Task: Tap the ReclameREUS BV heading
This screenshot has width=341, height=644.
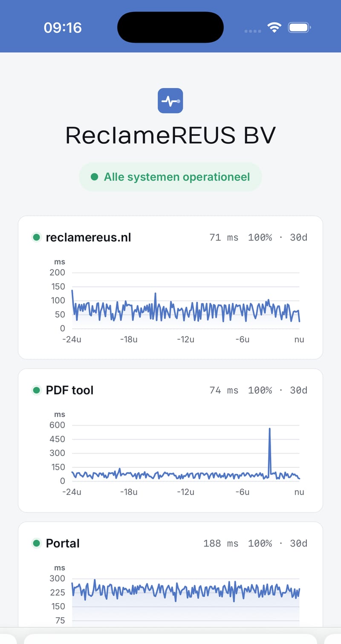Action: pyautogui.click(x=170, y=135)
